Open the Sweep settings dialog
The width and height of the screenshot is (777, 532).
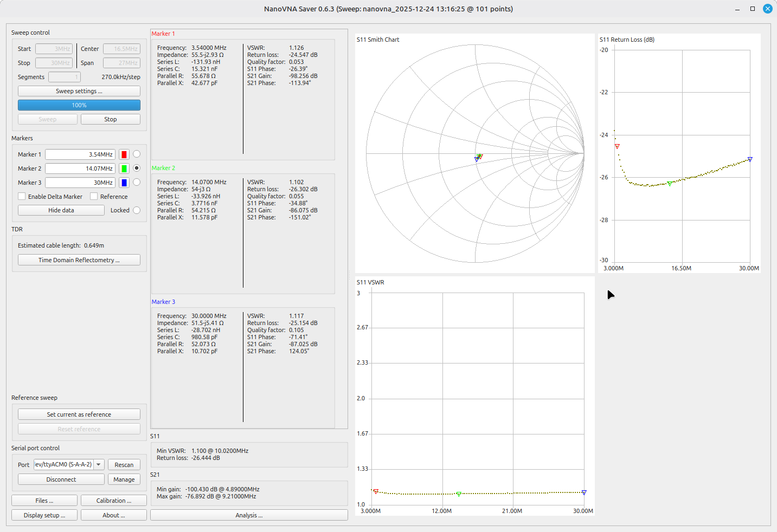79,91
